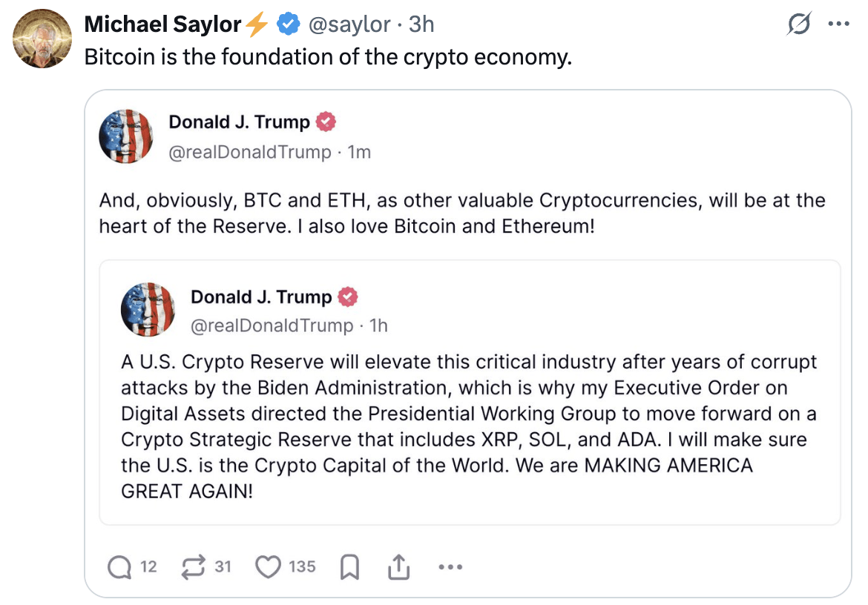The image size is (868, 605).
Task: Click the lightning bolt emoji beside Saylor's name
Action: click(257, 24)
